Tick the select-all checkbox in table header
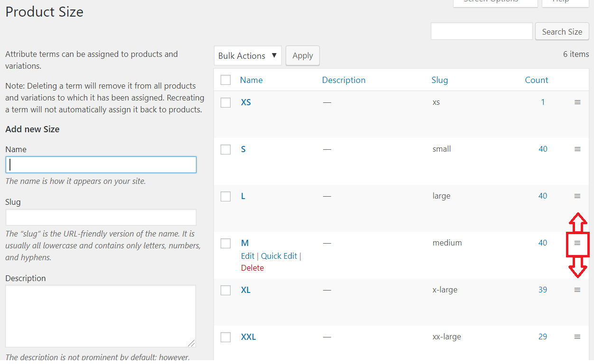The height and width of the screenshot is (364, 594). pos(226,80)
